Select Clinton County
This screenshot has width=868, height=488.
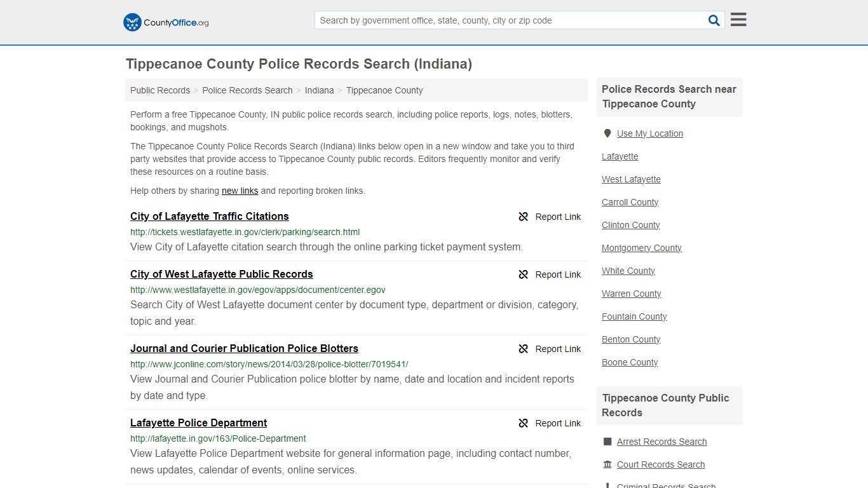[x=630, y=225]
